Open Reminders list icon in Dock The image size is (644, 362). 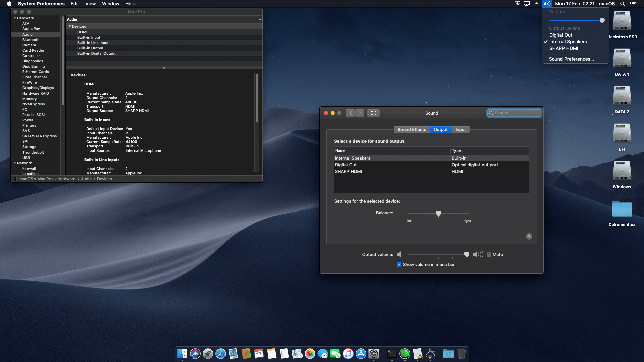(x=284, y=354)
